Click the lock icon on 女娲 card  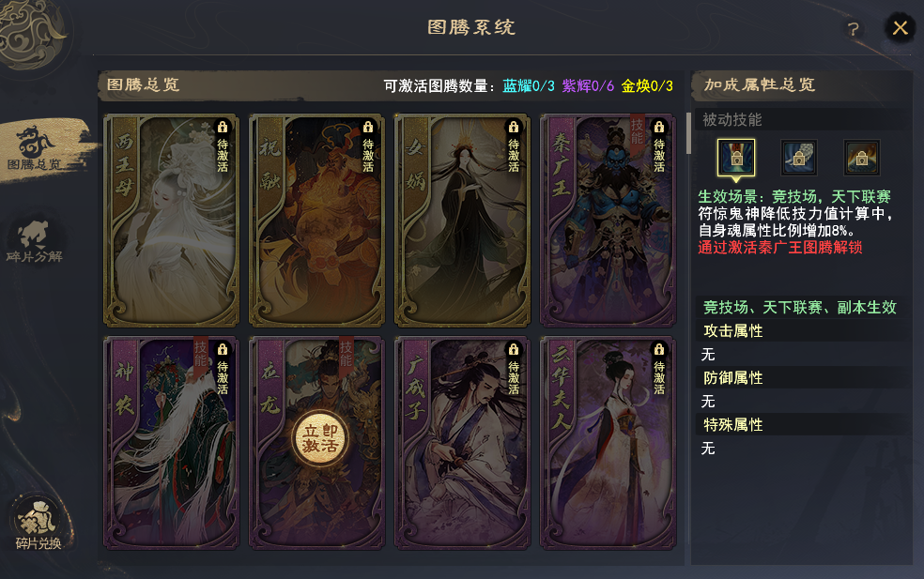[514, 128]
